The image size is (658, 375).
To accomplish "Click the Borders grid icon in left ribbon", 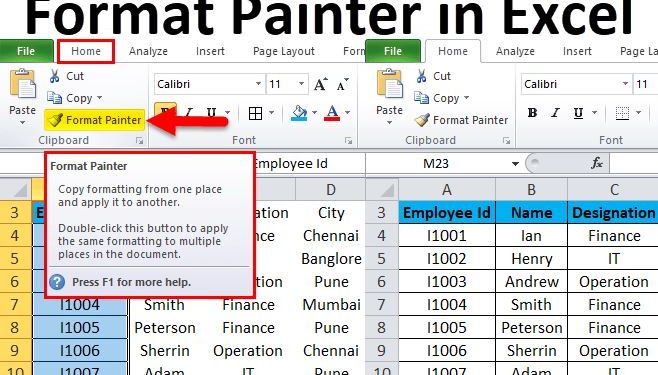I will [x=255, y=113].
